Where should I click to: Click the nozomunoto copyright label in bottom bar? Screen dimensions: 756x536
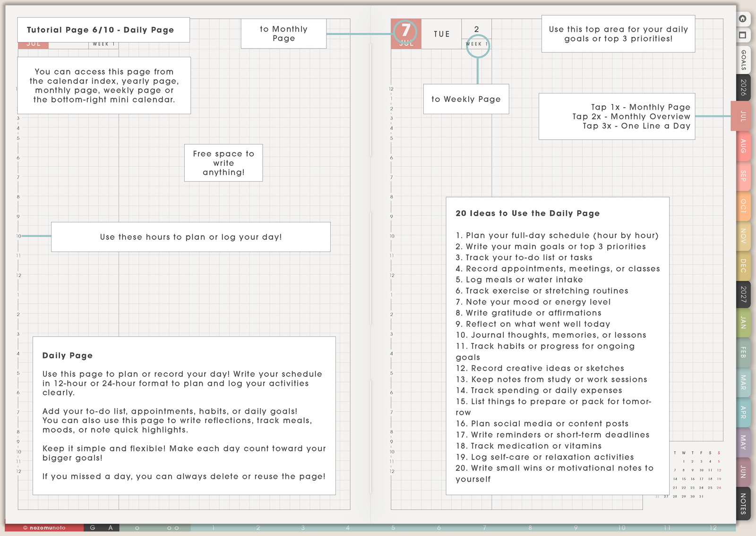click(44, 527)
